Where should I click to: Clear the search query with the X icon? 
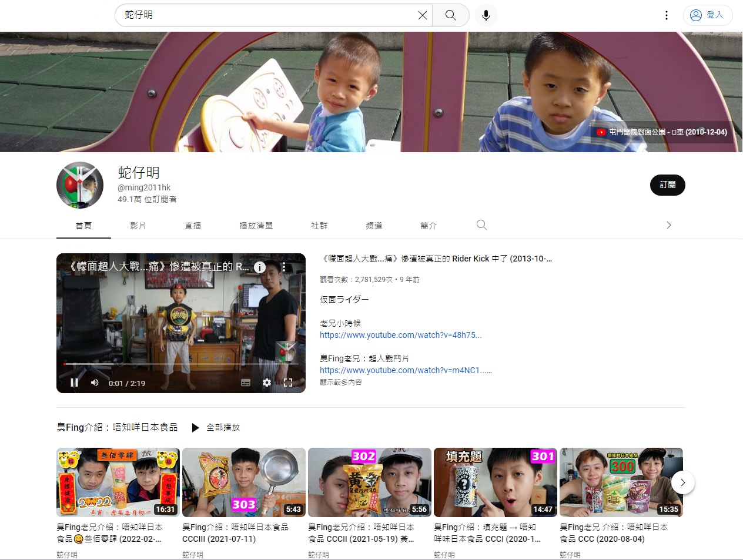click(x=422, y=15)
